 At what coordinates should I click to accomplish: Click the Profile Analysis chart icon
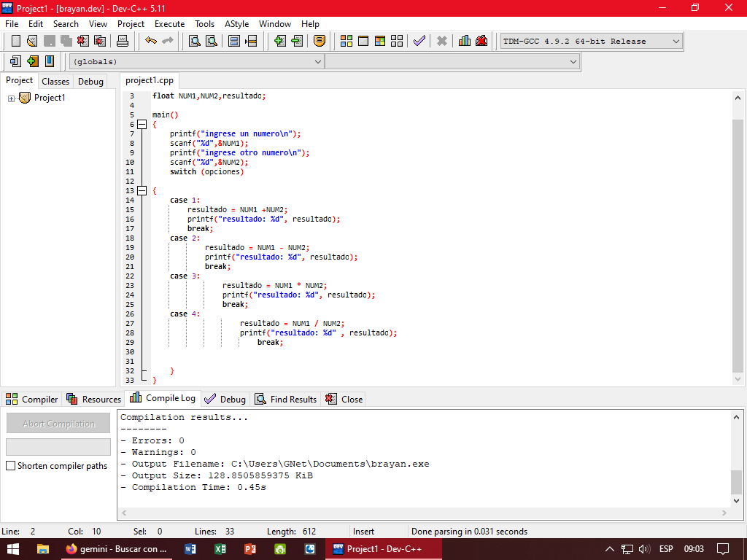(x=465, y=41)
